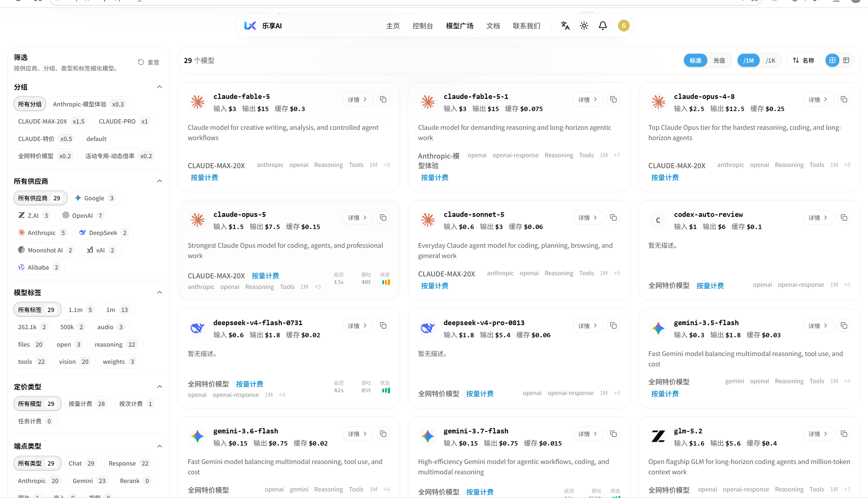
Task: Copy the deepseek-v4-flash-0731 model name
Action: coord(383,326)
